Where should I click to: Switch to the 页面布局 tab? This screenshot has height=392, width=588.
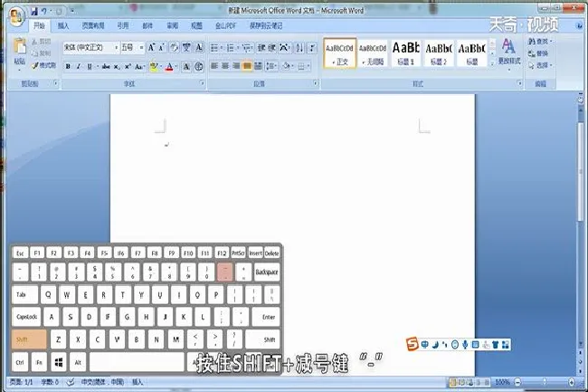point(93,26)
